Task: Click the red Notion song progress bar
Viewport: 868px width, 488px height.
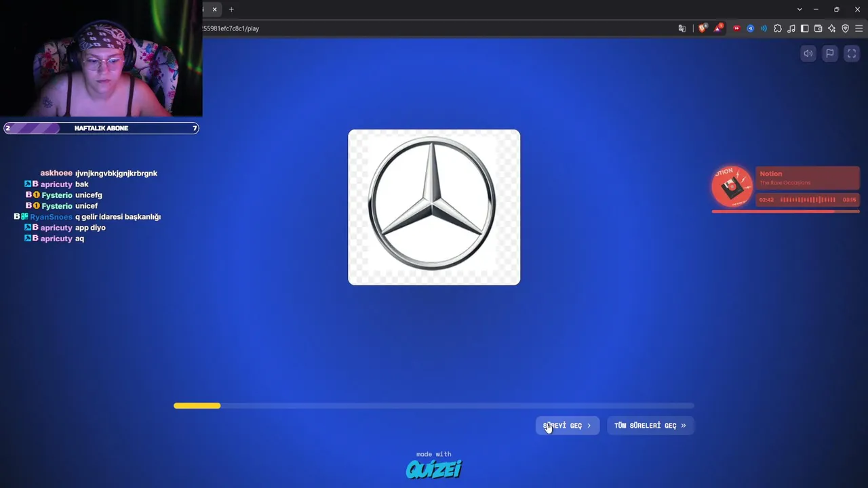Action: (x=785, y=211)
